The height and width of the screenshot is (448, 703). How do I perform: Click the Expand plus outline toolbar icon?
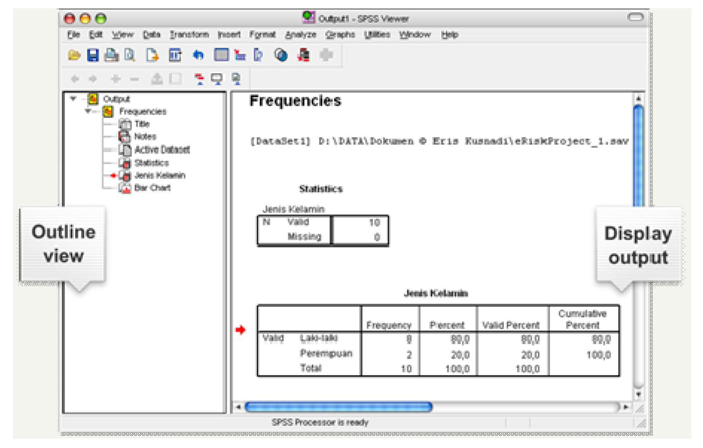116,79
